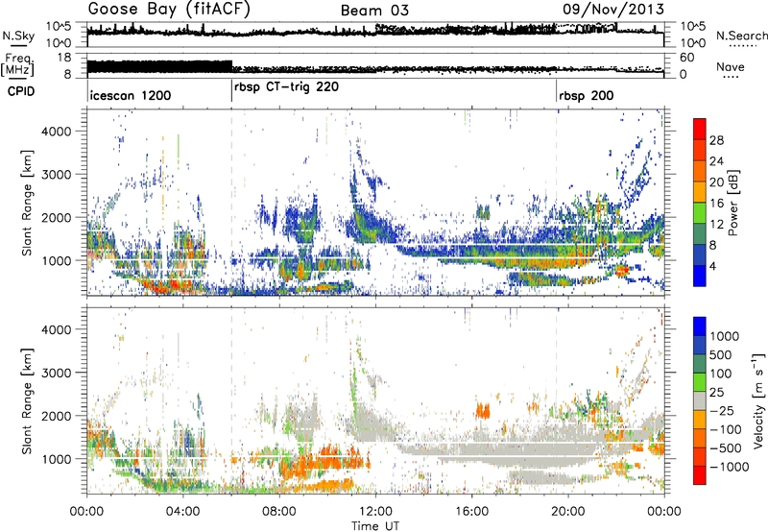Image resolution: width=768 pixels, height=532 pixels.
Task: Click the 'rbsp CT-trig 220' CPID label
Action: point(286,87)
